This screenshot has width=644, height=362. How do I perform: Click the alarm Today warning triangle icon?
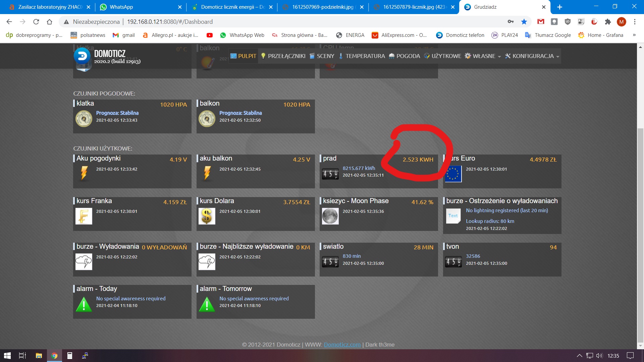84,304
